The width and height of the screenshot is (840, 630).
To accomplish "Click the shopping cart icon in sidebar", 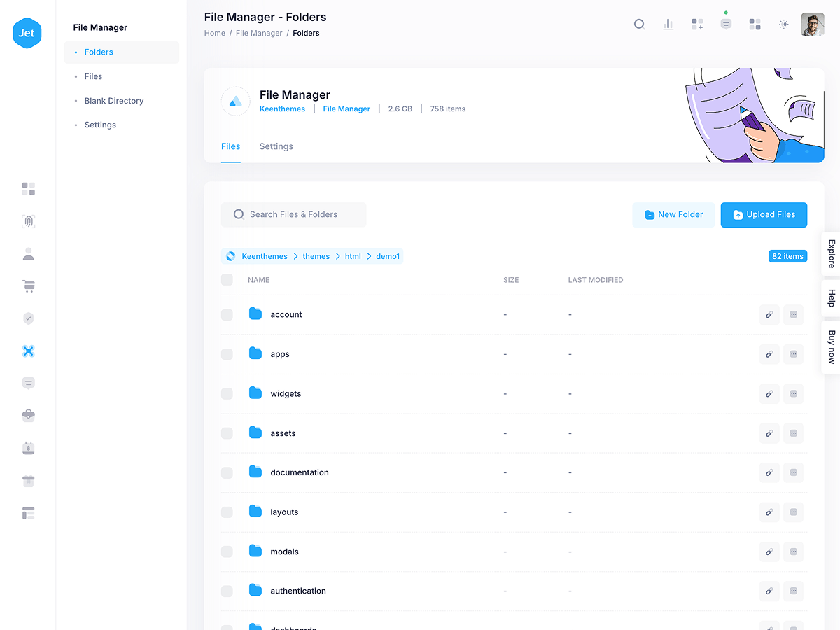I will point(28,286).
